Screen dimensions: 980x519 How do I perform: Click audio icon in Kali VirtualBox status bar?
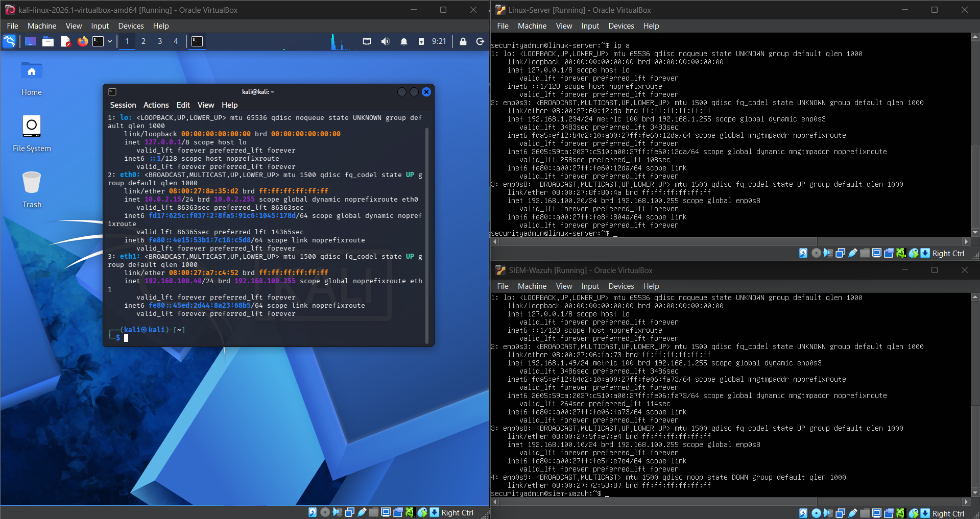click(x=337, y=512)
